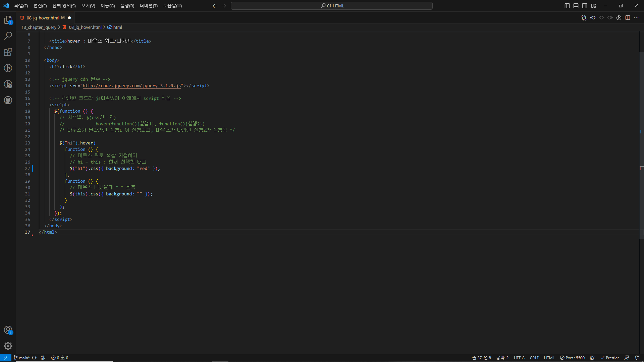Click the split editor right icon
644x362 pixels.
click(628, 18)
